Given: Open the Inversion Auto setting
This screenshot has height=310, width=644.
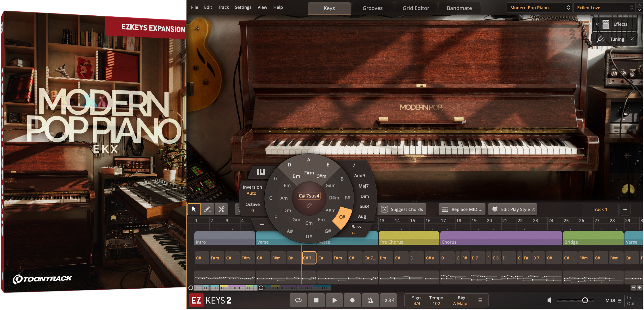Looking at the screenshot, I should tap(252, 190).
